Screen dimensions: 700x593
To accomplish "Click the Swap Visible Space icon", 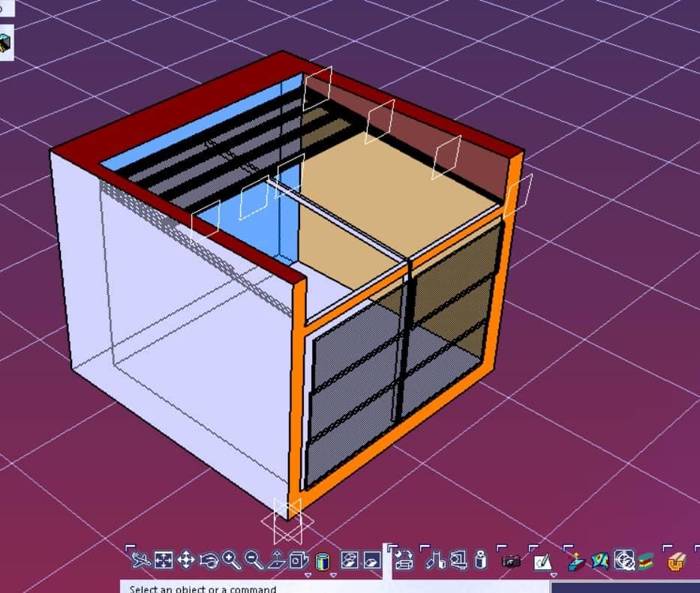I will (372, 560).
